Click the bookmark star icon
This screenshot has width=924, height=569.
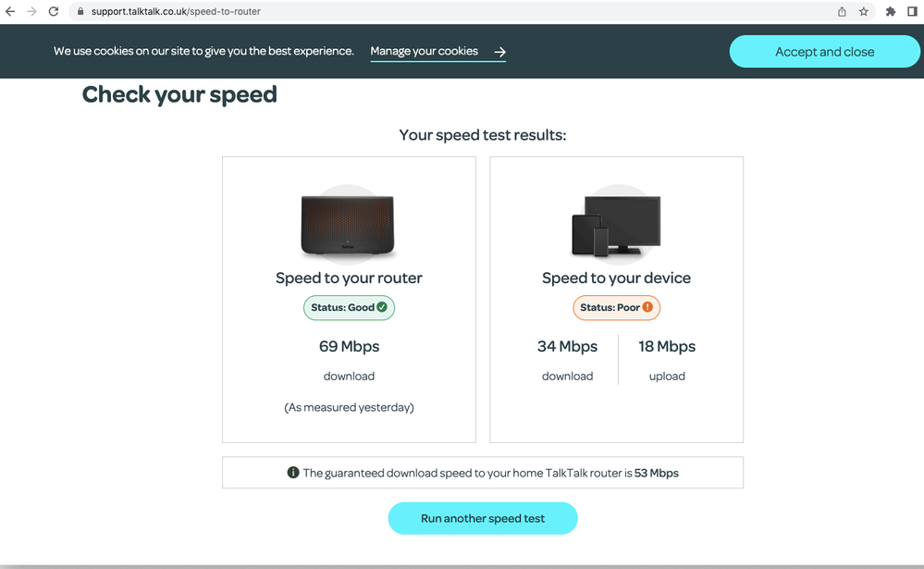pos(864,12)
